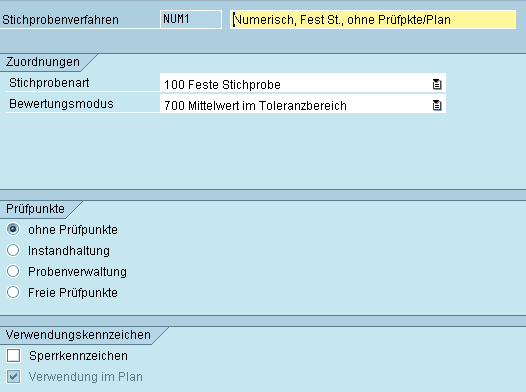Click blank area beside the Prüfpunkte radio options
This screenshot has width=526, height=392.
[319, 262]
